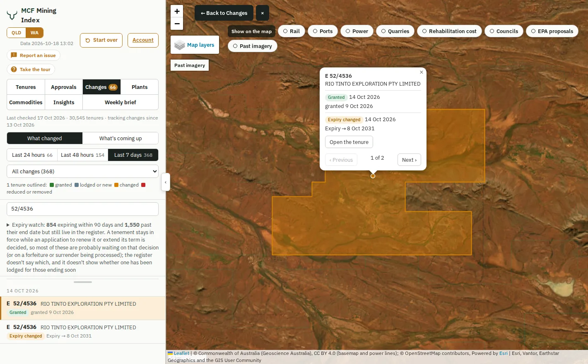Start the Take the tour guide
This screenshot has height=364, width=588.
pyautogui.click(x=31, y=69)
